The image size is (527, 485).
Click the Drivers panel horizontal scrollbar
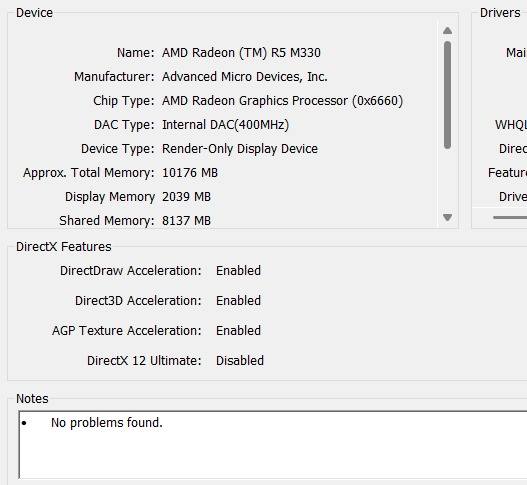(x=510, y=217)
